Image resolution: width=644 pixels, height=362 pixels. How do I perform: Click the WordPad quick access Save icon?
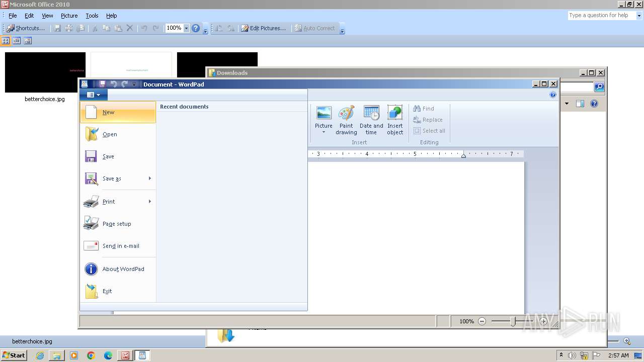coord(102,84)
